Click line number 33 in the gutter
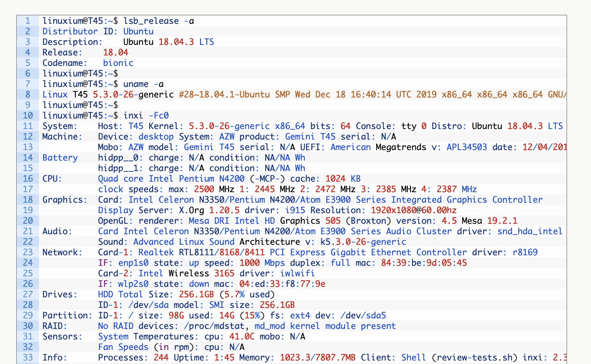This screenshot has width=591, height=364. (28, 358)
